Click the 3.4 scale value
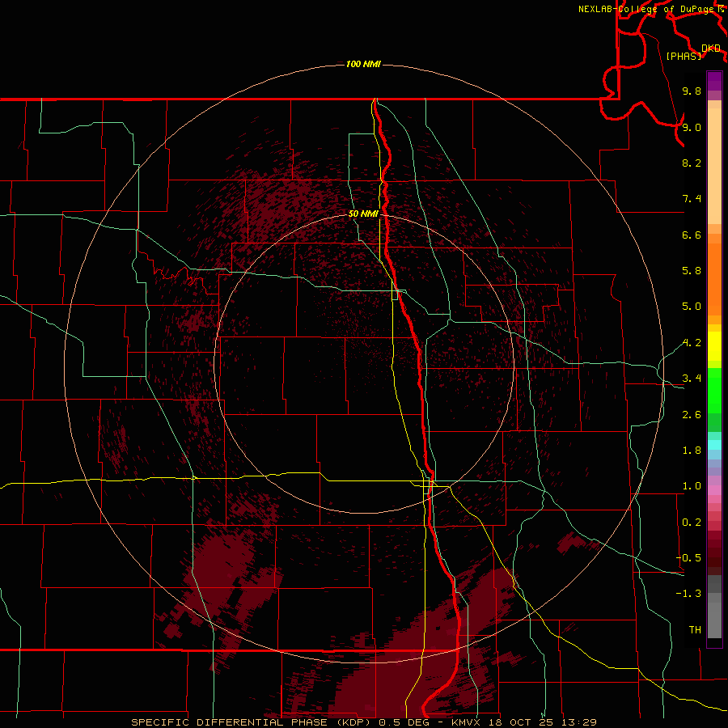Image resolution: width=728 pixels, height=728 pixels. (x=692, y=379)
